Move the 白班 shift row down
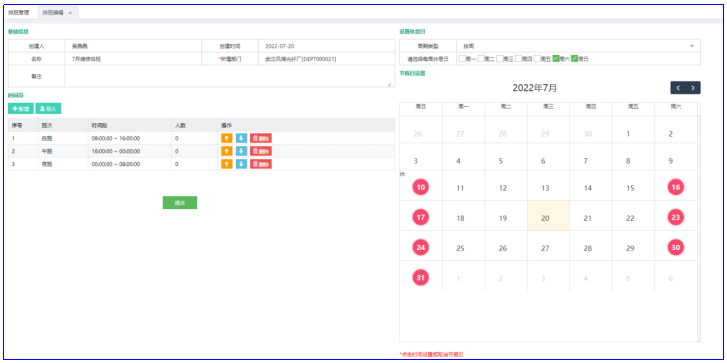Image resolution: width=727 pixels, height=363 pixels. [x=241, y=138]
